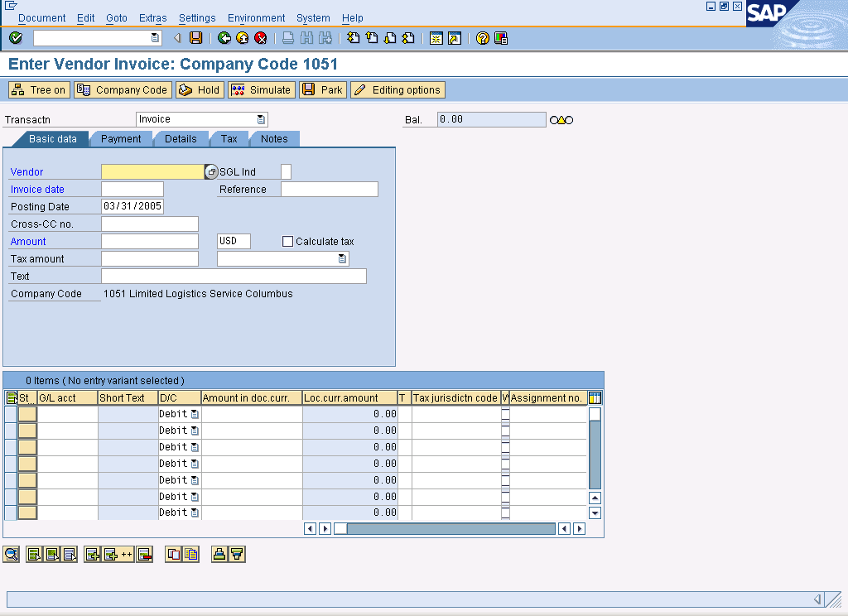Screen dimensions: 848x616
Task: Open Editing options
Action: [397, 89]
